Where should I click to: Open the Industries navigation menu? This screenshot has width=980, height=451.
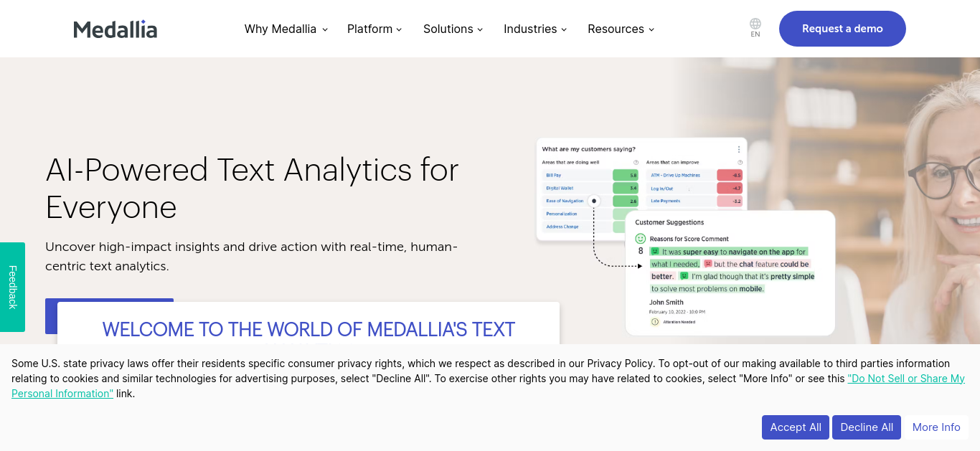point(535,29)
